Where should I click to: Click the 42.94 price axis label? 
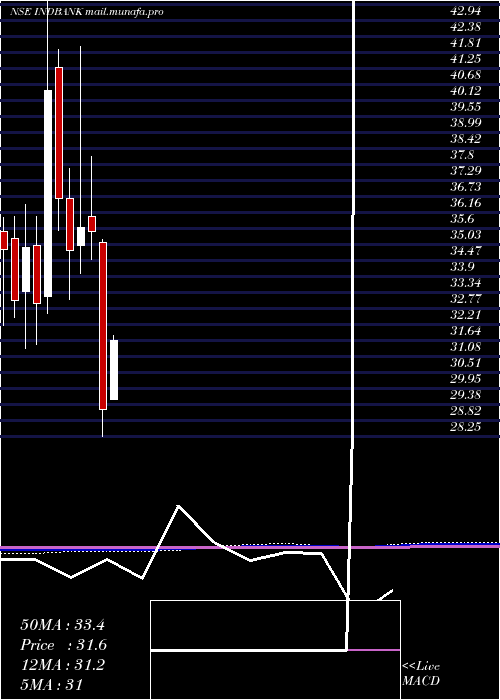click(466, 11)
